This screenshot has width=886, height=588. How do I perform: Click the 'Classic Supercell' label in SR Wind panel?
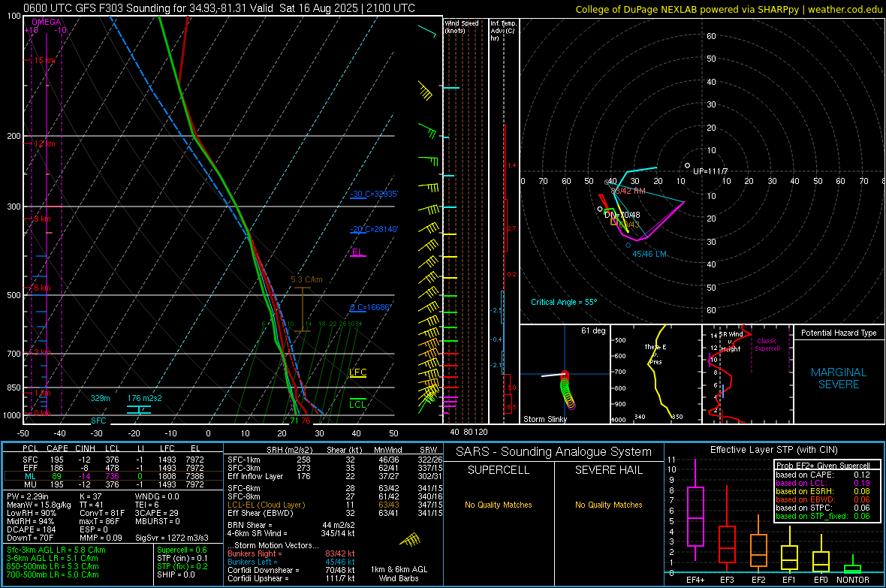coord(767,345)
